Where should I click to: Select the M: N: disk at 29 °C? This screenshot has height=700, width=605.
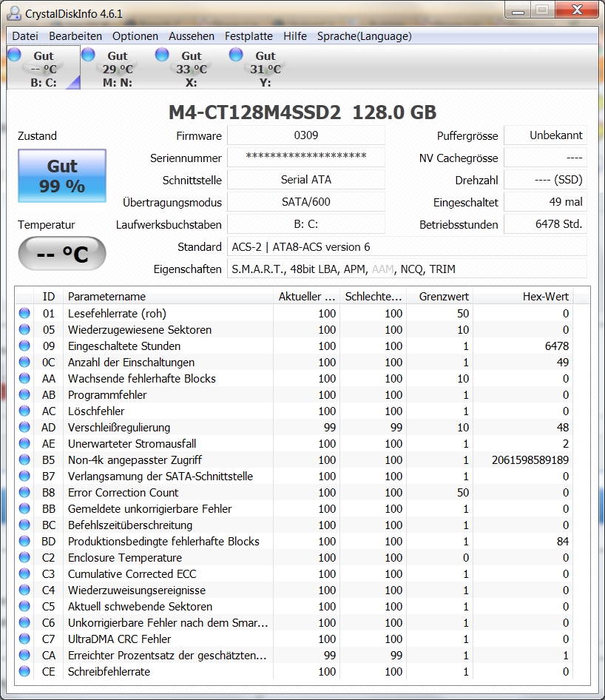click(x=118, y=68)
